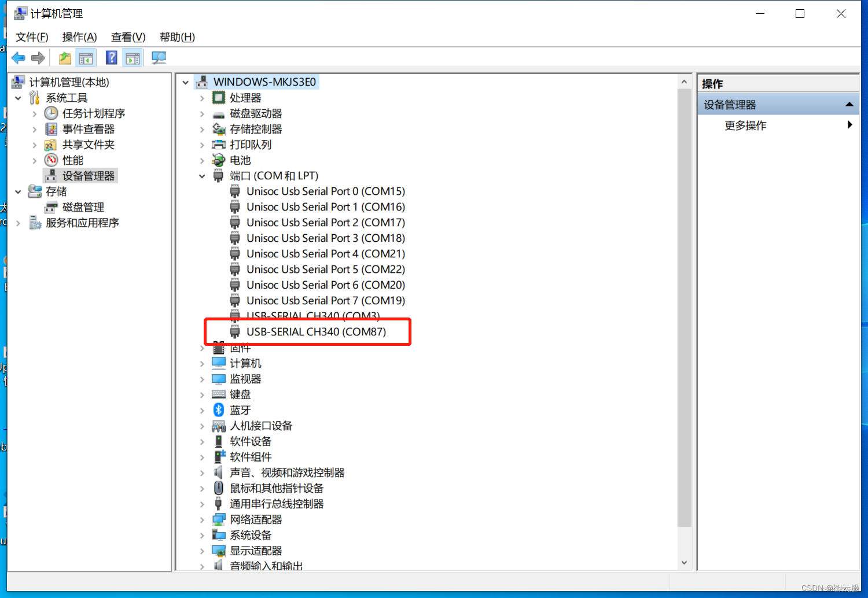This screenshot has width=868, height=598.
Task: Click the 打印队列 printer icon
Action: click(x=219, y=145)
